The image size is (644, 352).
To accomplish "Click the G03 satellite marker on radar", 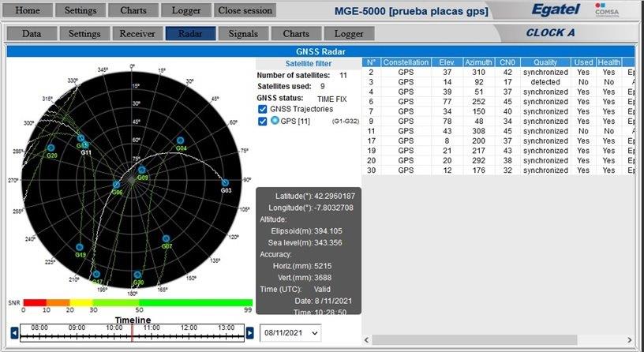I will (225, 183).
